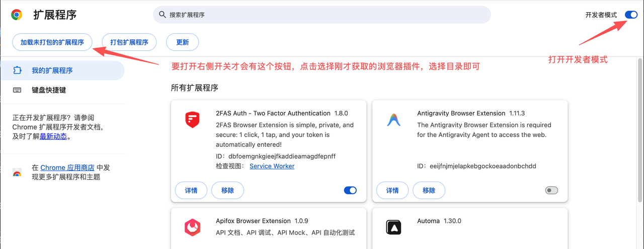Click the Chrome logo icon in header
Screen dimensions: 644x249
17,15
